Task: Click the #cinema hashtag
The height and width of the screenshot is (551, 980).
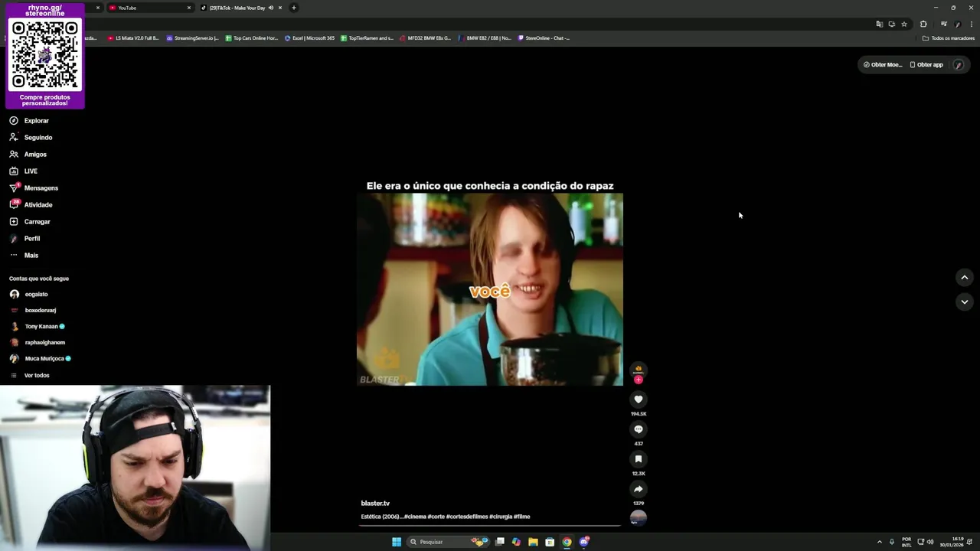Action: coord(415,517)
